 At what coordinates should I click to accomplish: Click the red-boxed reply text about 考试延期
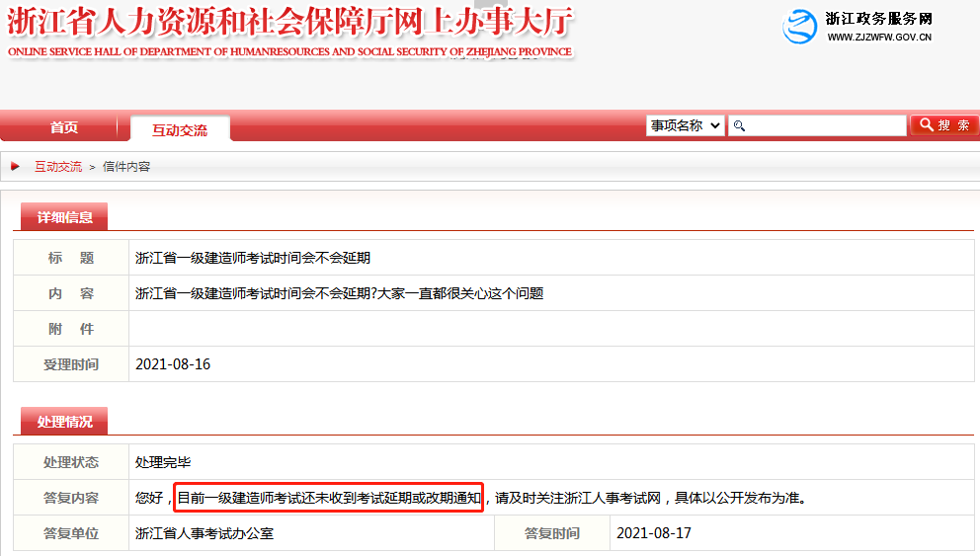(x=329, y=498)
